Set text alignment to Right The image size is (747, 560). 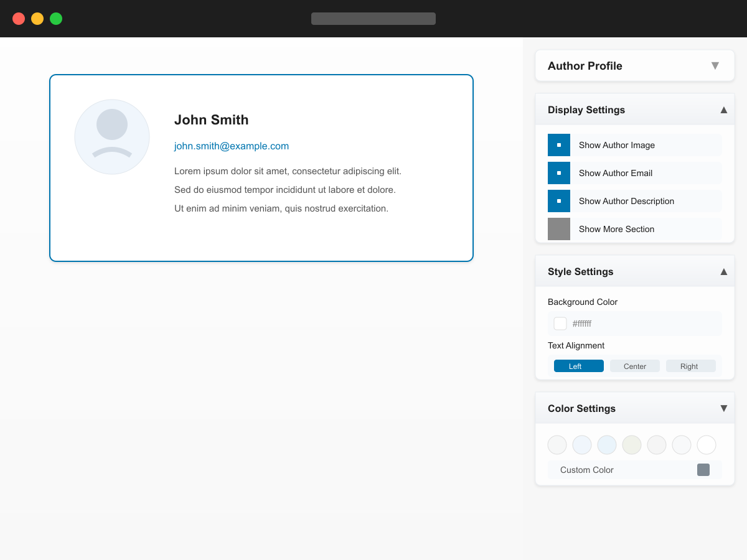[x=691, y=366]
